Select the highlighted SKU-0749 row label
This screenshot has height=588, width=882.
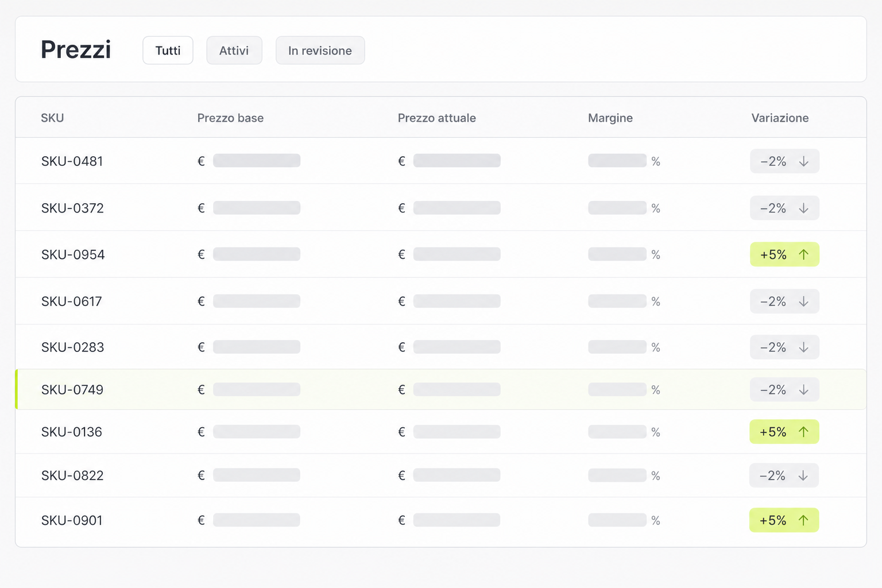click(72, 390)
